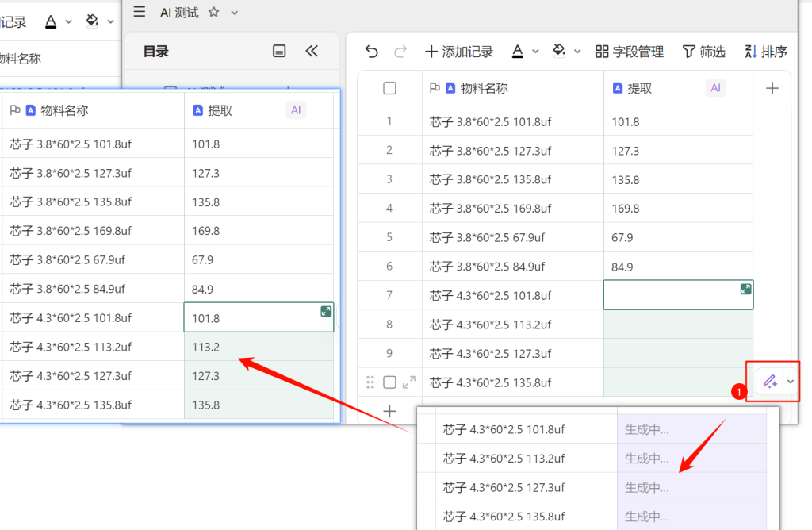Click the AI generate pen icon button
The width and height of the screenshot is (812, 530).
click(x=769, y=382)
